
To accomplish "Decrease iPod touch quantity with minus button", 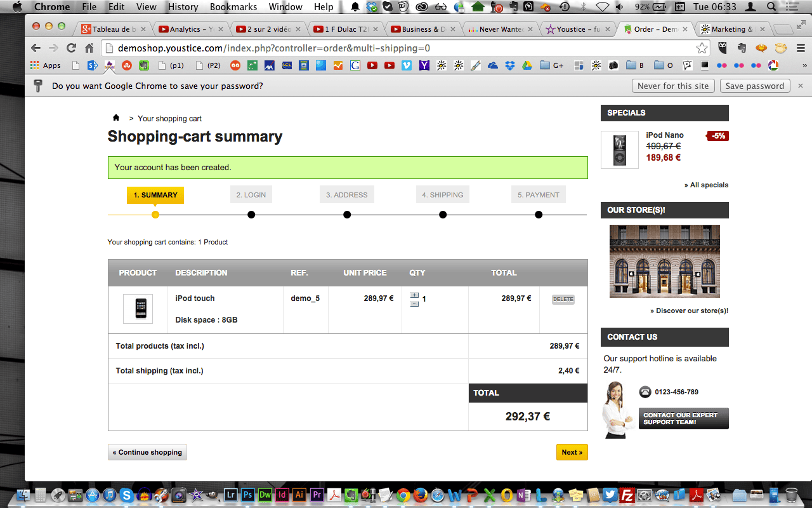I will click(414, 304).
